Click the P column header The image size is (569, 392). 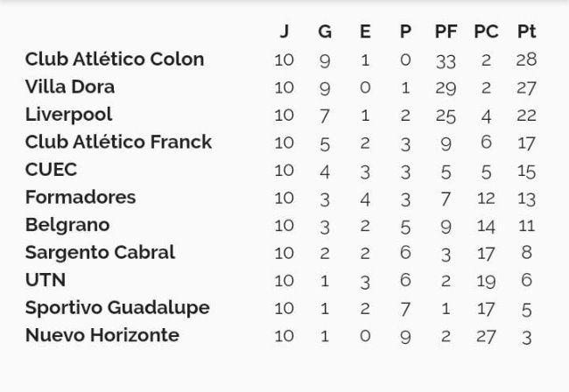click(405, 31)
